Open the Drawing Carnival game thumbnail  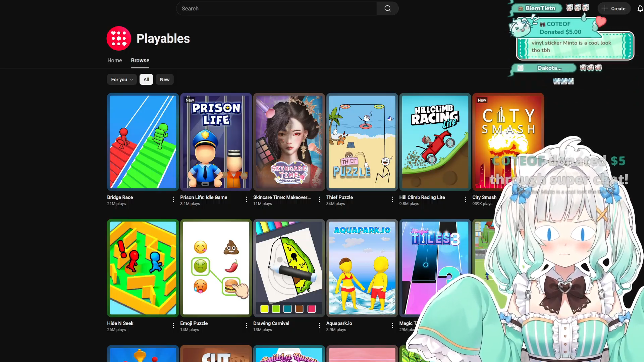(289, 268)
